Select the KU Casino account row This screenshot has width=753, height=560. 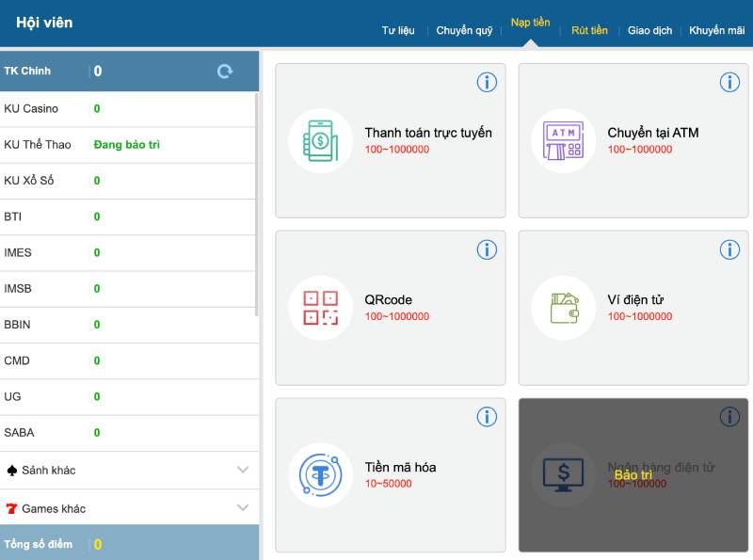click(x=129, y=109)
